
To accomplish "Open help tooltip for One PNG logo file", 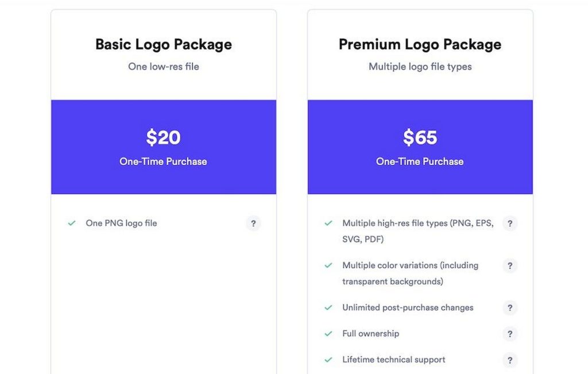I will [253, 223].
